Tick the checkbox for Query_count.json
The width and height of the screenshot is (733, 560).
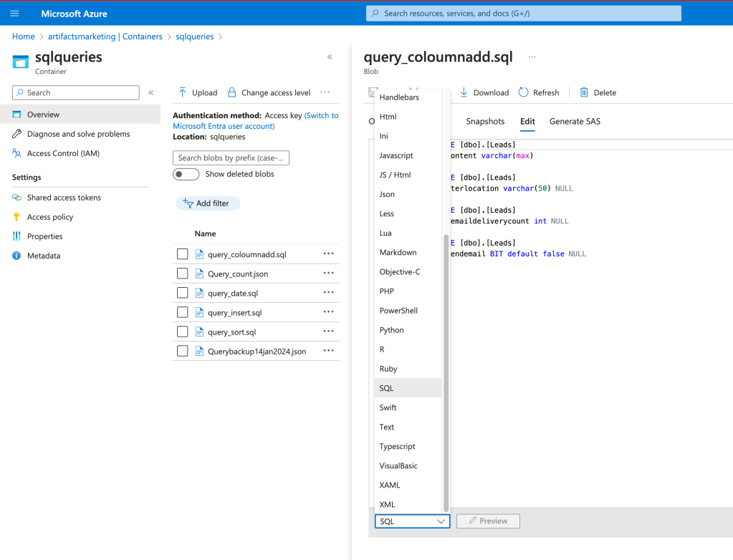[182, 274]
